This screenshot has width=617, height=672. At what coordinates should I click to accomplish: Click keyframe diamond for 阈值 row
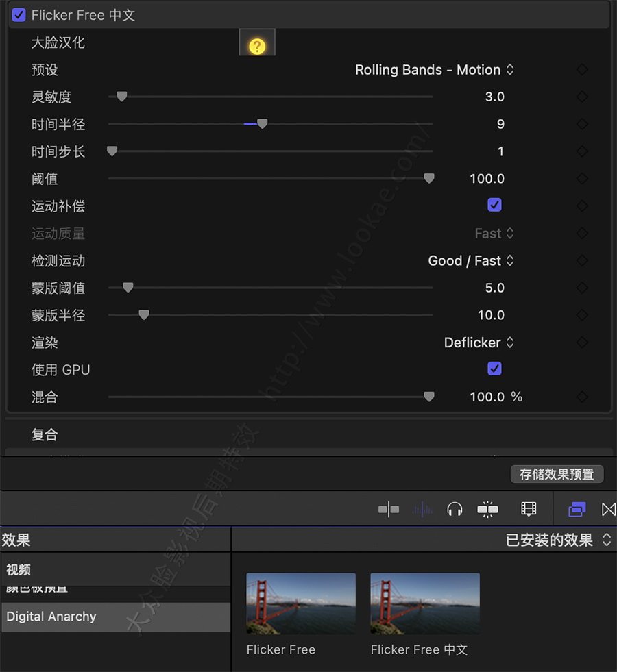coord(582,178)
